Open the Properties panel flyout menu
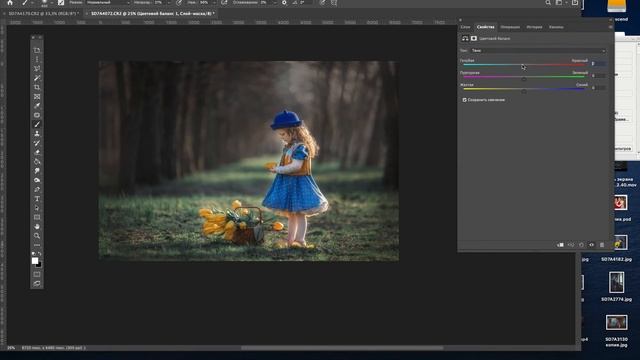 click(611, 27)
